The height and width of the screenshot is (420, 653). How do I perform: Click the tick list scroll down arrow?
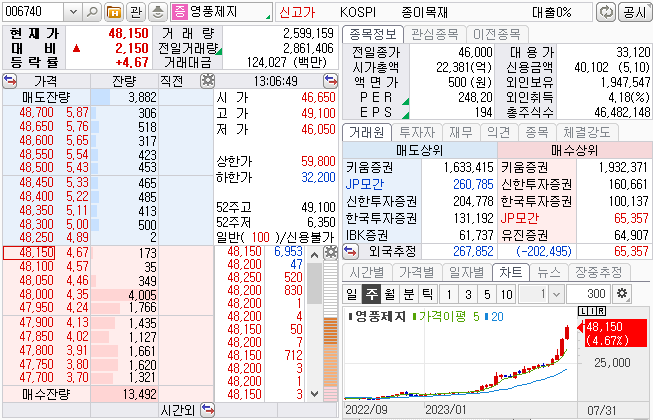pyautogui.click(x=314, y=393)
